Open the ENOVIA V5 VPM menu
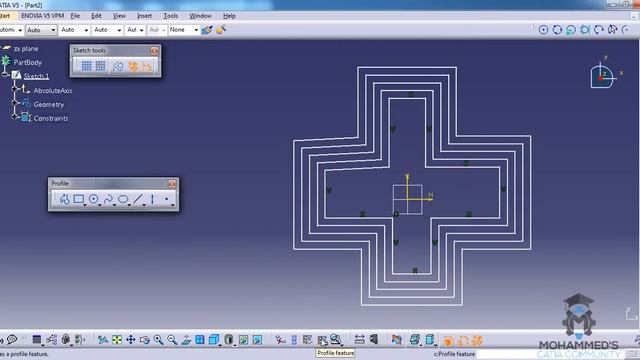The image size is (640, 360). click(42, 16)
